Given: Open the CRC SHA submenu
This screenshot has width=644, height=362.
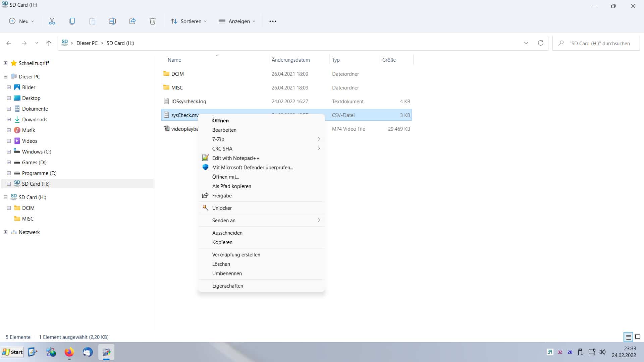Looking at the screenshot, I should 261,148.
